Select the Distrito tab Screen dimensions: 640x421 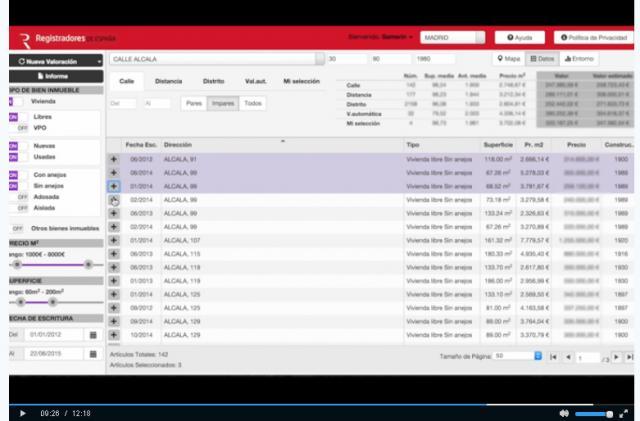click(x=213, y=81)
